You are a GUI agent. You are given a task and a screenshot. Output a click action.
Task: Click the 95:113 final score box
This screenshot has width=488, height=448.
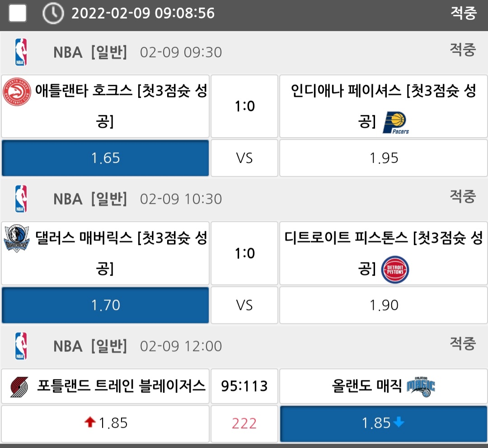(x=244, y=386)
